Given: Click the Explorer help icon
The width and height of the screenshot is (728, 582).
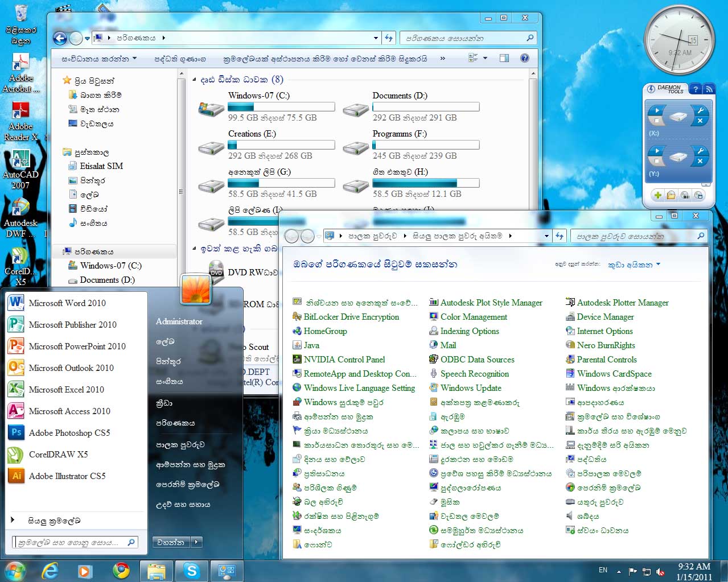Looking at the screenshot, I should (525, 58).
